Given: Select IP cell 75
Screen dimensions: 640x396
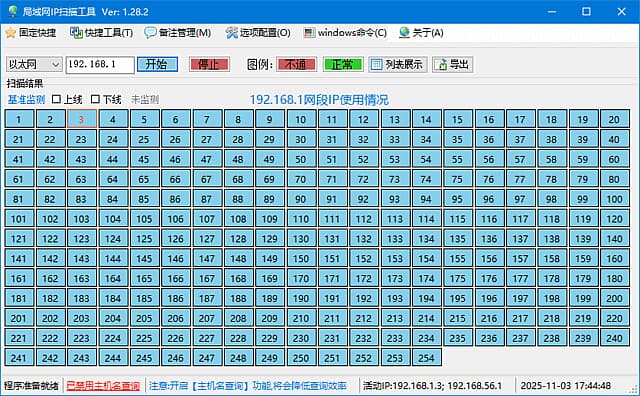Looking at the screenshot, I should [x=457, y=179].
